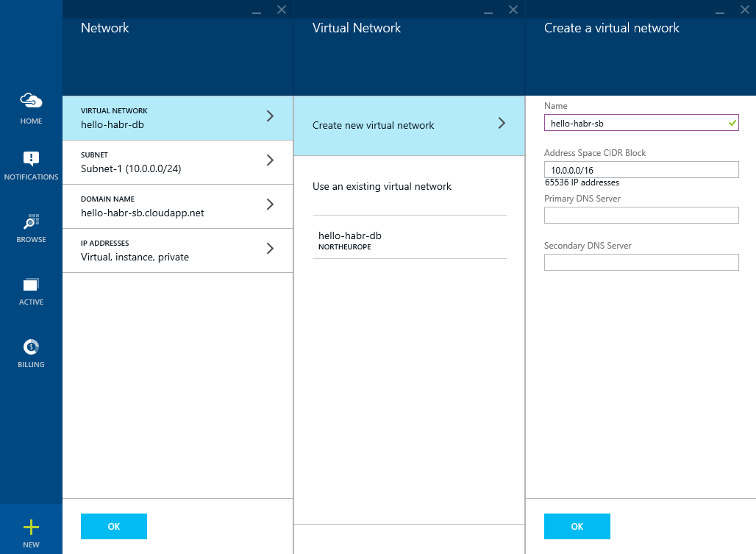
Task: Click the New plus icon at bottom left
Action: coord(30,527)
